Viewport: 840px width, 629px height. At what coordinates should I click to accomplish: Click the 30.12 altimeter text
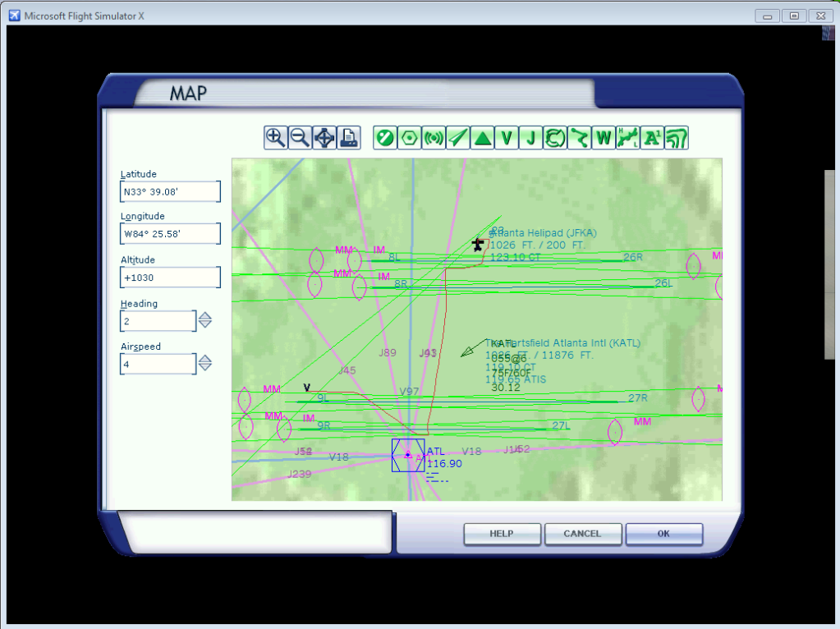tap(506, 388)
